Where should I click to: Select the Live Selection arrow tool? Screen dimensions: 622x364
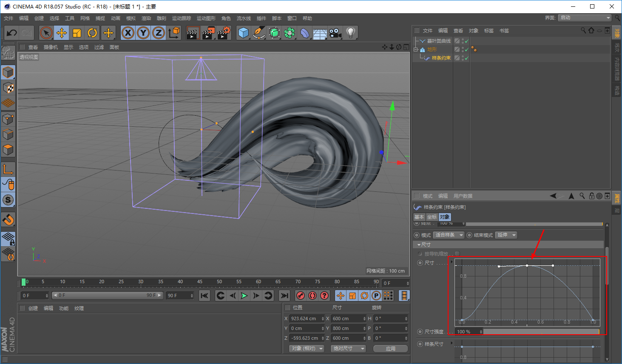46,33
